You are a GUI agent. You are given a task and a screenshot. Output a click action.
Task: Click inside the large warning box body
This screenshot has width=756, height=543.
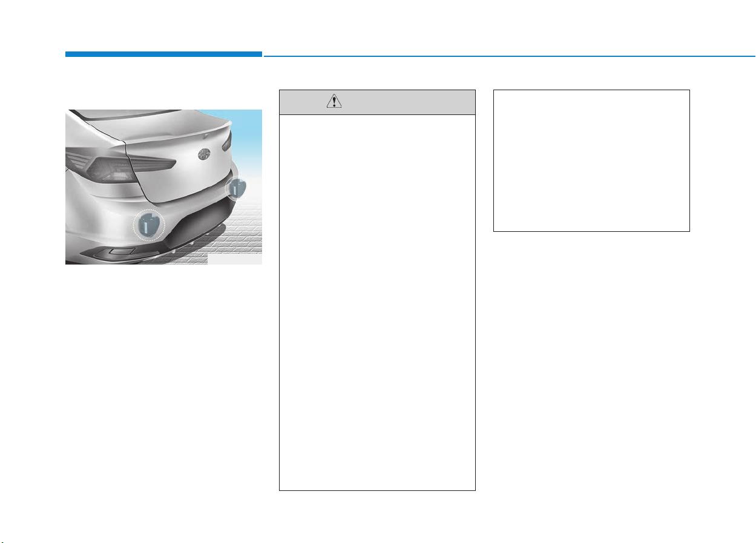click(x=377, y=302)
